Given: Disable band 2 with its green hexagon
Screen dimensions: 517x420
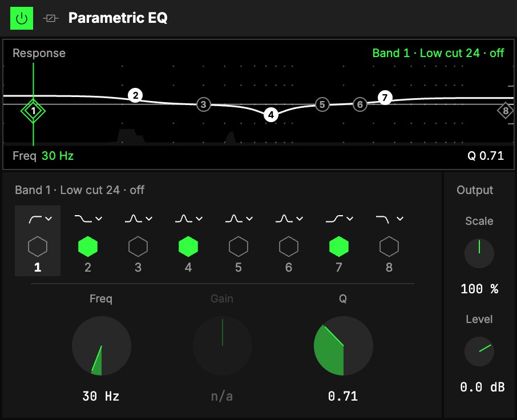Looking at the screenshot, I should [88, 247].
